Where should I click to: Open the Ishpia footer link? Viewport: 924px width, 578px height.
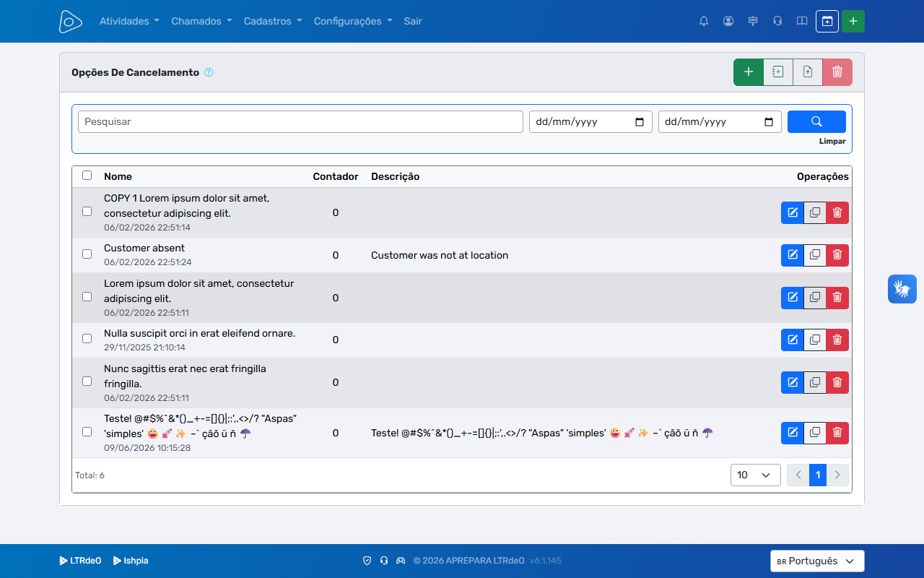(131, 561)
